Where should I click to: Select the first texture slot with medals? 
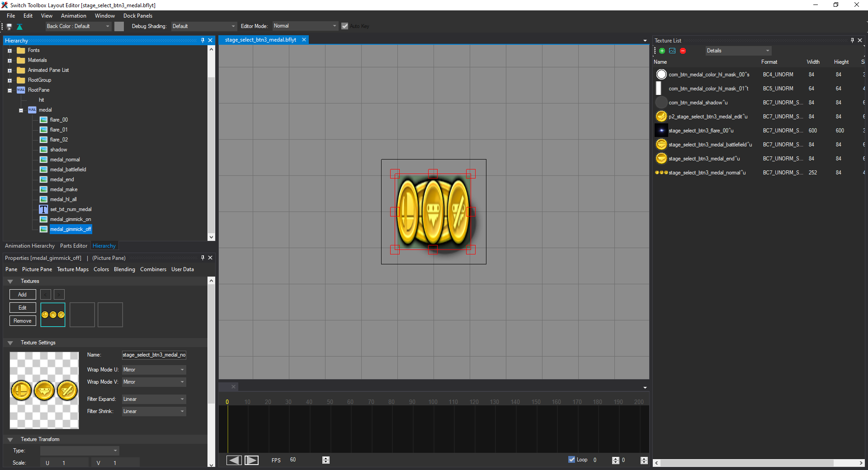click(x=53, y=315)
